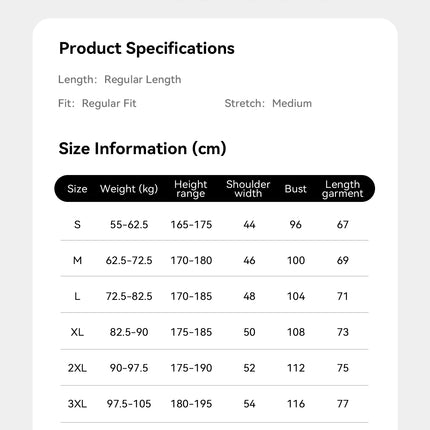Select the S size row label

coord(77,225)
